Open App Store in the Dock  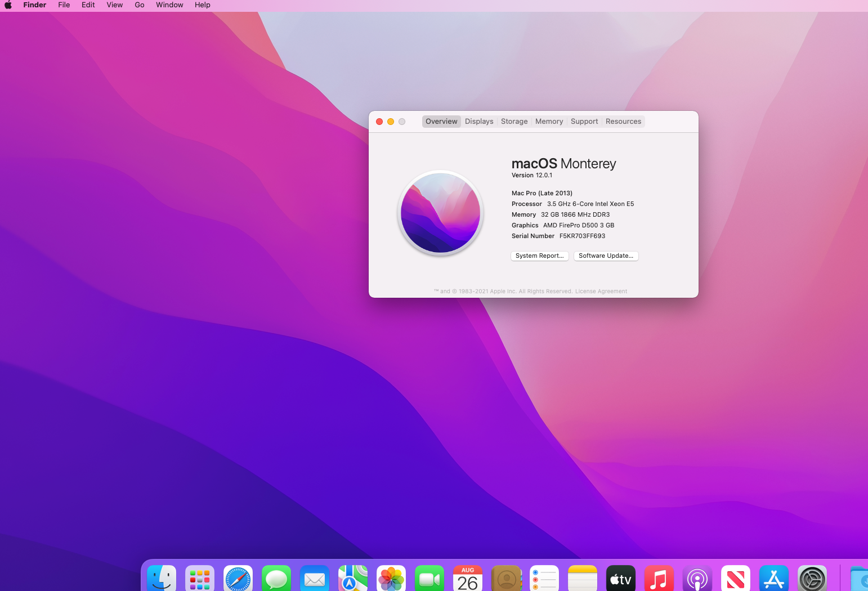point(774,579)
